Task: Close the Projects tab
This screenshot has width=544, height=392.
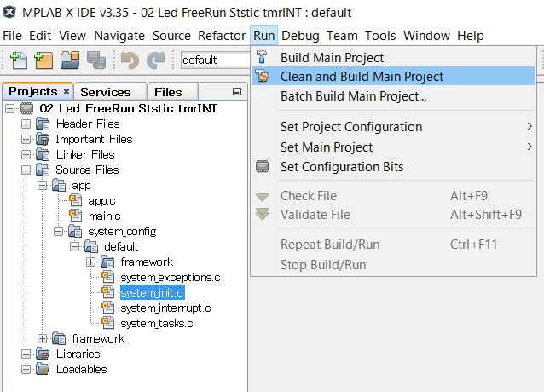Action: coord(67,92)
